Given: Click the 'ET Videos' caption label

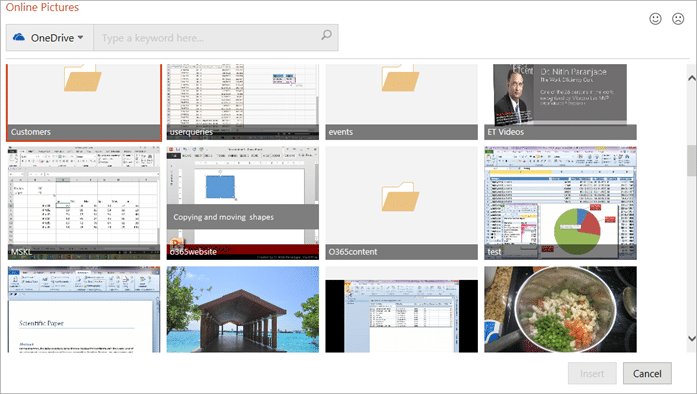Looking at the screenshot, I should (x=505, y=132).
